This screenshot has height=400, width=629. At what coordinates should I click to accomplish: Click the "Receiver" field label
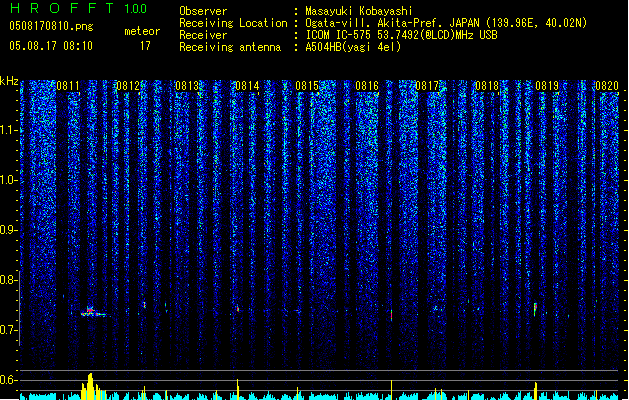203,35
